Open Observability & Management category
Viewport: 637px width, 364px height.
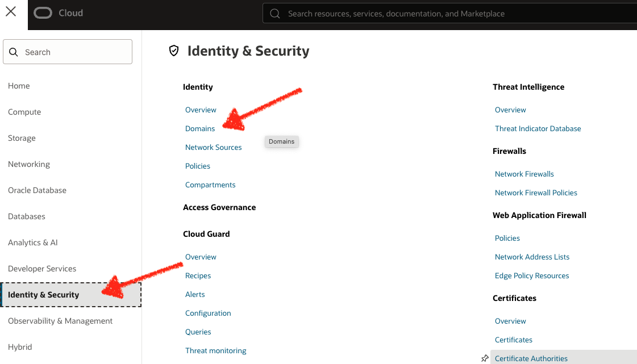click(60, 321)
